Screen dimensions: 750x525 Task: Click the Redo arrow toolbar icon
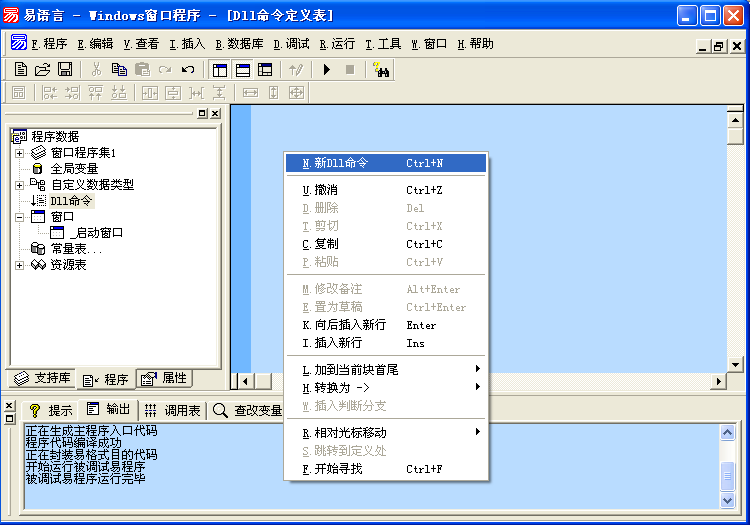point(165,70)
